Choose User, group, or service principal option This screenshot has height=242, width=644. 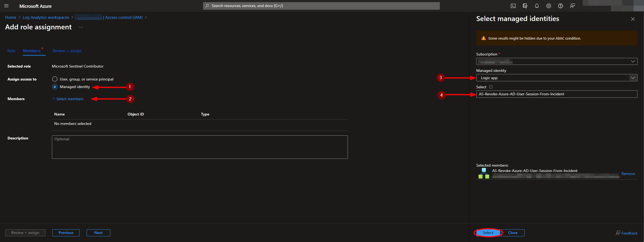coord(55,79)
